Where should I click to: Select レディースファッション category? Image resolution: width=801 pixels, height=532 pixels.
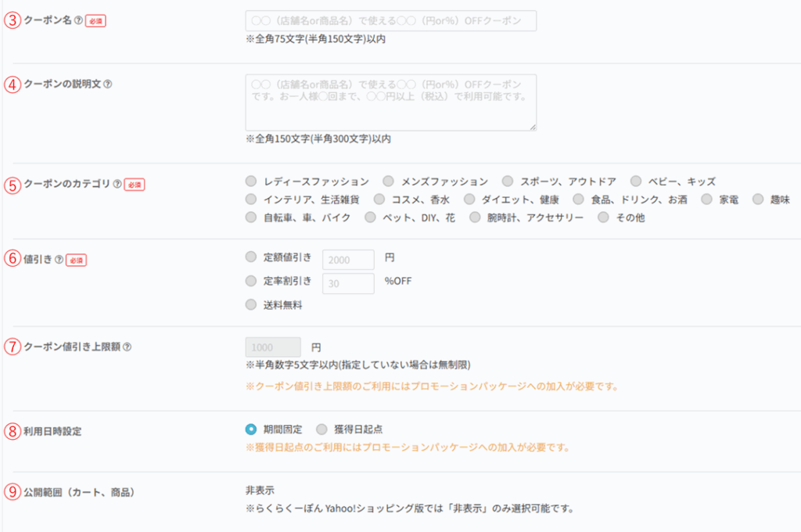pyautogui.click(x=250, y=182)
